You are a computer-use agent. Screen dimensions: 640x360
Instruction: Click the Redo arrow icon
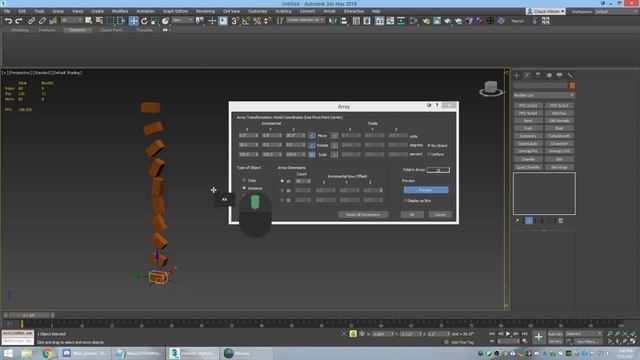(19, 21)
